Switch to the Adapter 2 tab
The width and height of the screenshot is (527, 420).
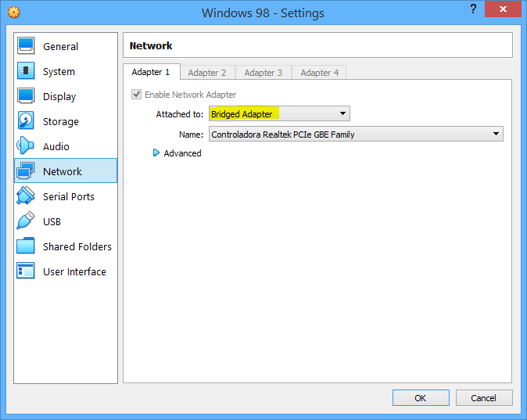click(x=207, y=72)
